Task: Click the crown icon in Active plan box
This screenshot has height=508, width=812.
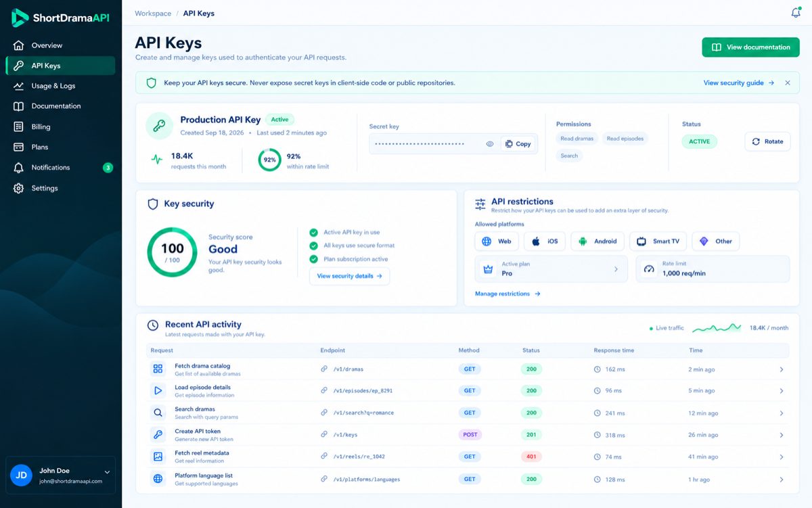Action: click(488, 269)
